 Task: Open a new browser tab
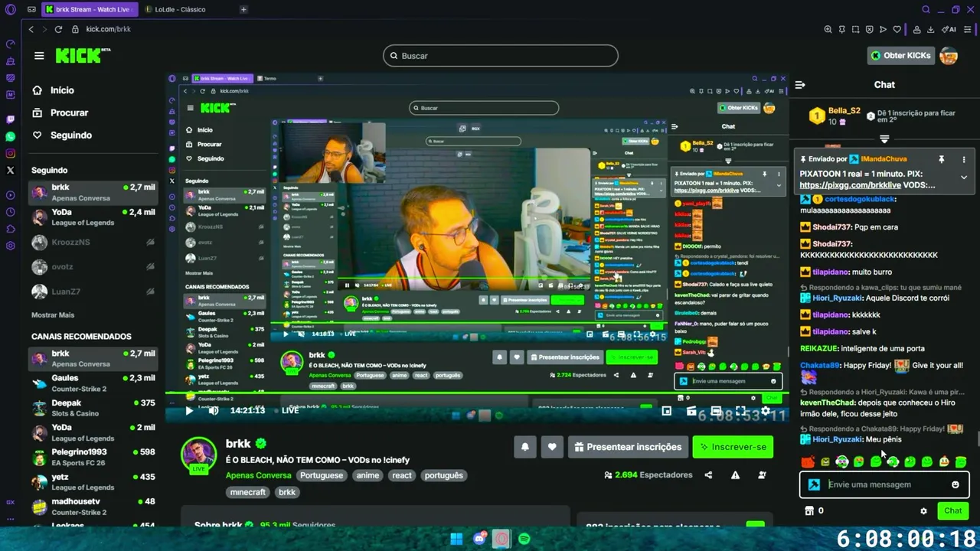(x=243, y=9)
